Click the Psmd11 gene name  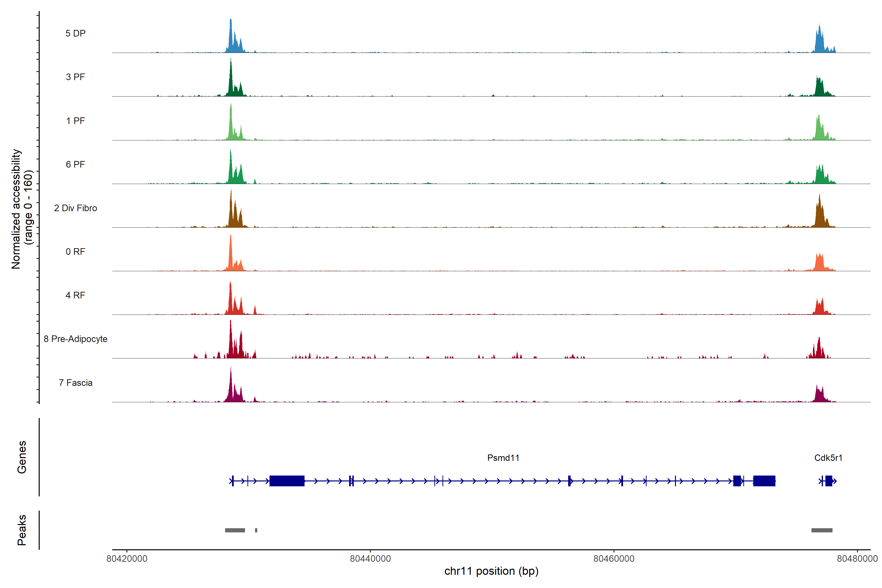[503, 458]
